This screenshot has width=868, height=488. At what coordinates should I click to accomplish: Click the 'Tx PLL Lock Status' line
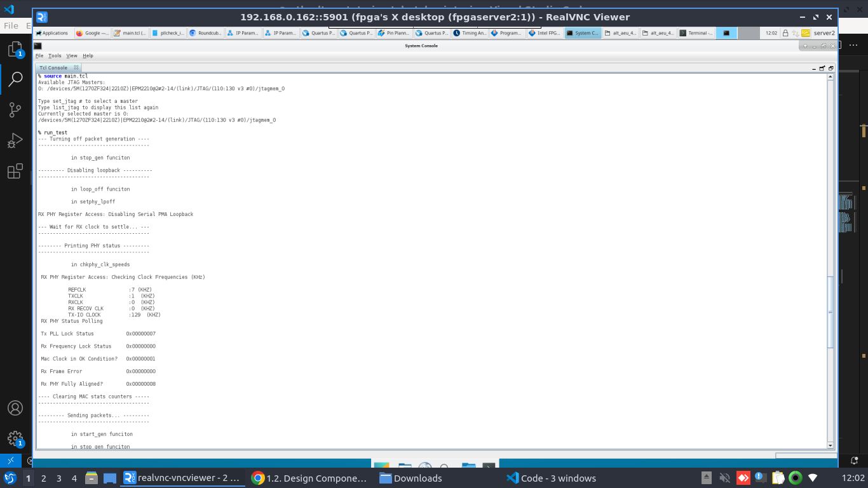[98, 334]
